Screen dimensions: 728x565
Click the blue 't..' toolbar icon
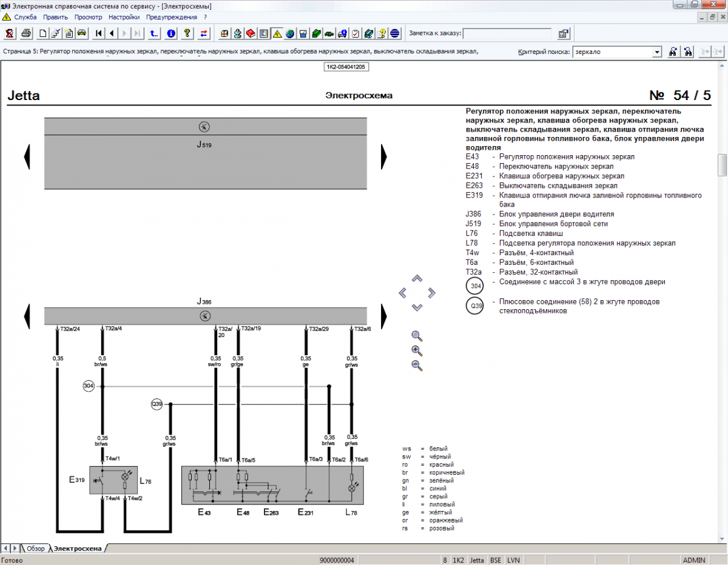tap(154, 33)
